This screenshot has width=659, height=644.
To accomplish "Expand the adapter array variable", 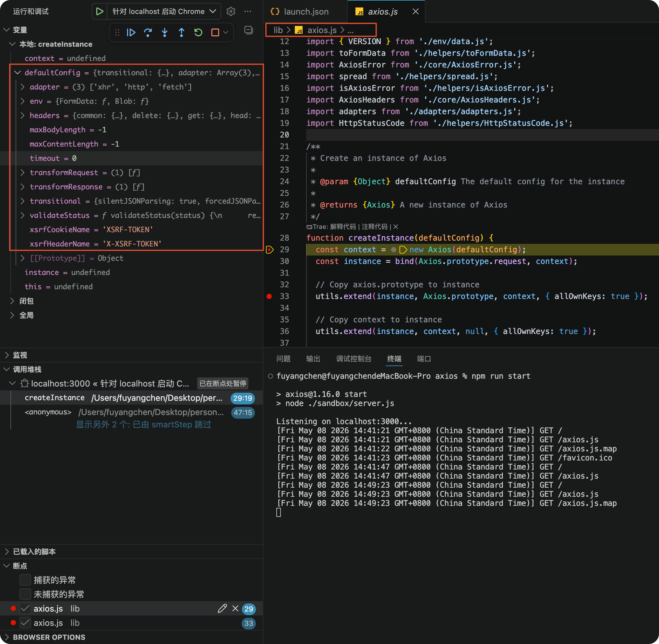I will (x=22, y=87).
